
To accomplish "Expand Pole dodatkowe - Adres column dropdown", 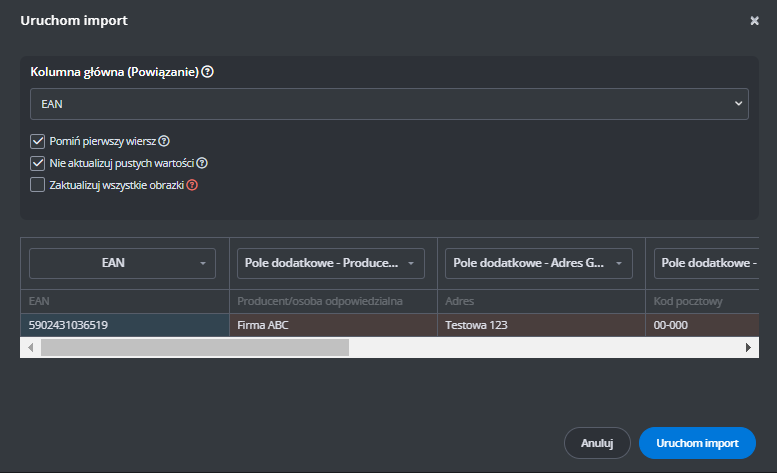I will click(x=539, y=263).
